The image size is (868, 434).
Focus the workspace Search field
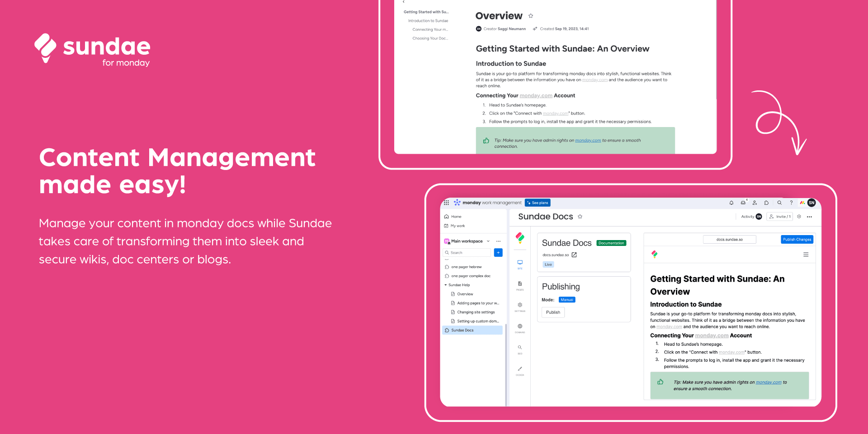click(467, 252)
